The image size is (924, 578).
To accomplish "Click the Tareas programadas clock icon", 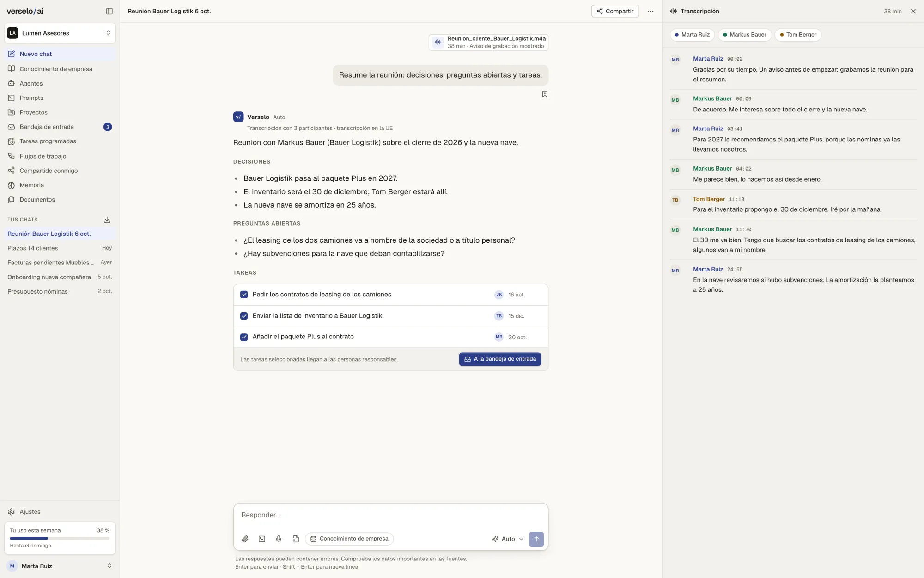I will pyautogui.click(x=12, y=141).
